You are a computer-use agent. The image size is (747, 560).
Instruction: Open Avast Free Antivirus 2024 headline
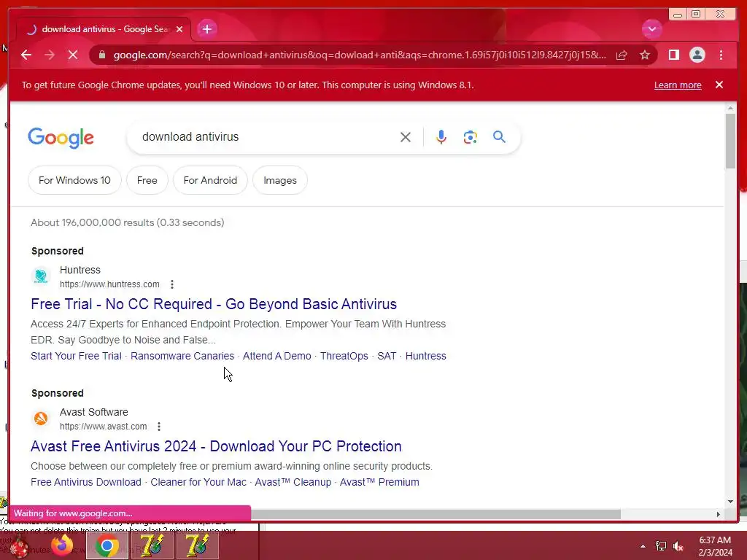tap(216, 446)
